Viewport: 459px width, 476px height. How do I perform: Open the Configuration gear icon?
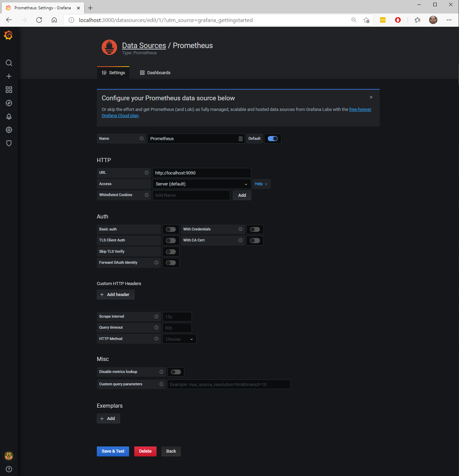9,130
